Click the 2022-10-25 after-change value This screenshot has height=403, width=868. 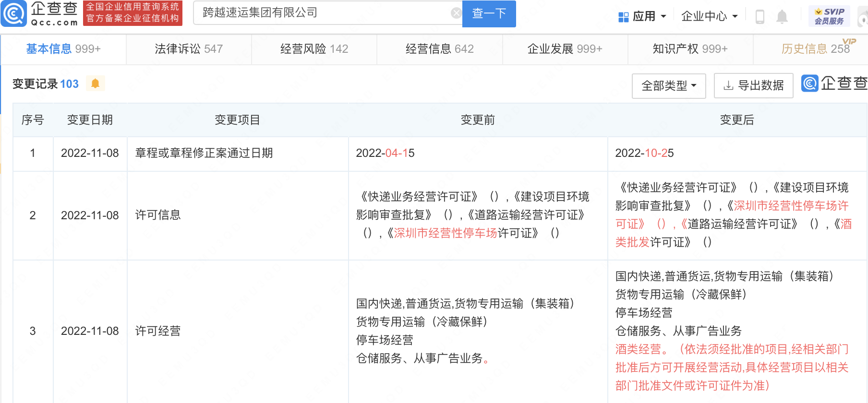click(644, 153)
